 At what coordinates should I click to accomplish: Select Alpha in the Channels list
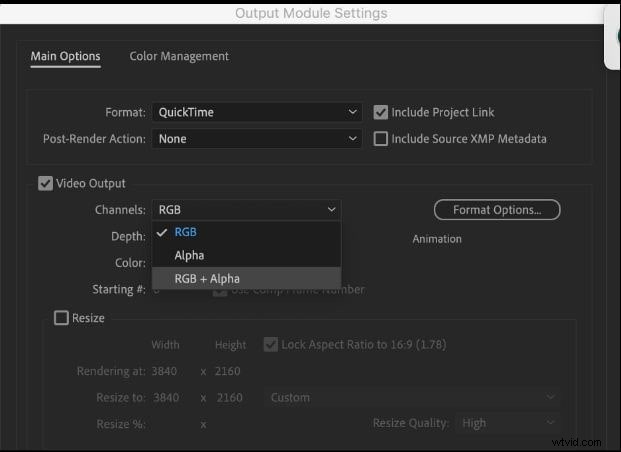point(246,256)
